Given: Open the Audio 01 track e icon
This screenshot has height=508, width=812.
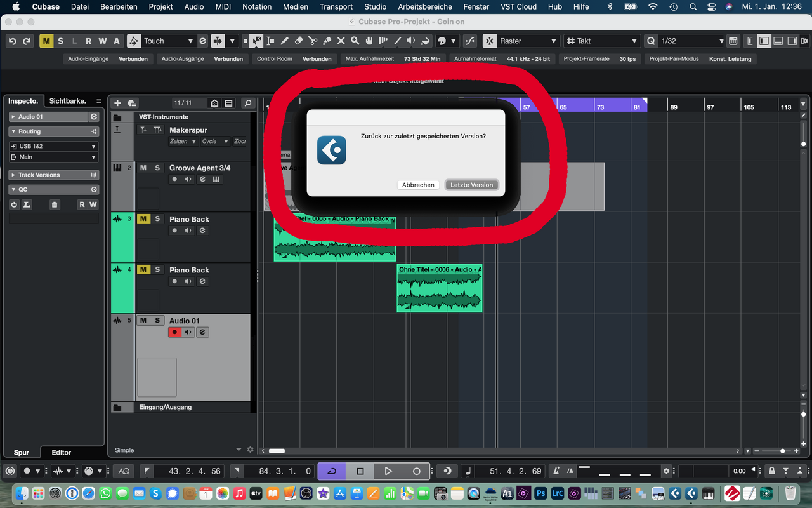Looking at the screenshot, I should pos(202,332).
